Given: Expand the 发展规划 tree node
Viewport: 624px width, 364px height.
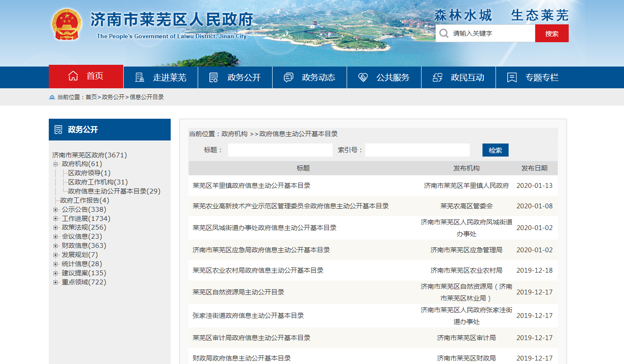Looking at the screenshot, I should click(55, 255).
